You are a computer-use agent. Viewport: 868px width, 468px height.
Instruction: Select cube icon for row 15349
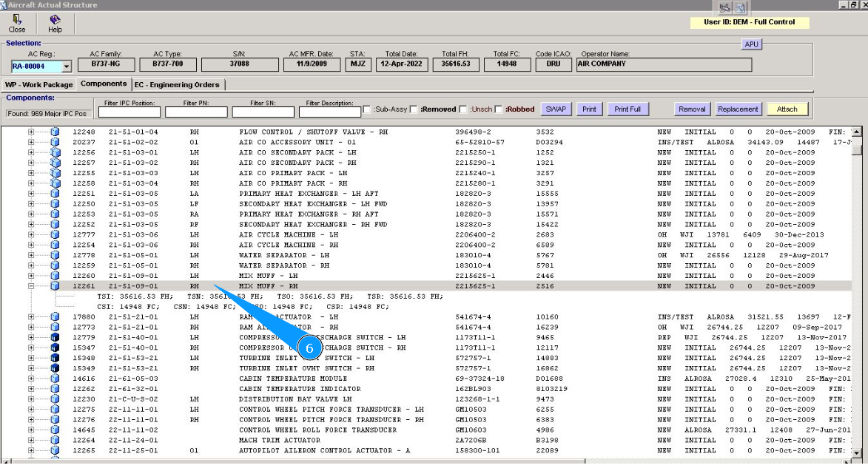tap(55, 368)
